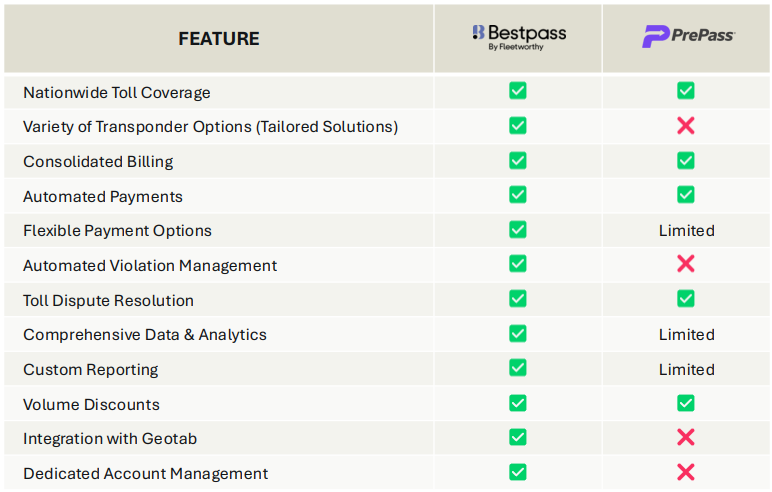Click Bestpass checkmark for Flexible Payment Options
The width and height of the screenshot is (772, 492).
(517, 230)
